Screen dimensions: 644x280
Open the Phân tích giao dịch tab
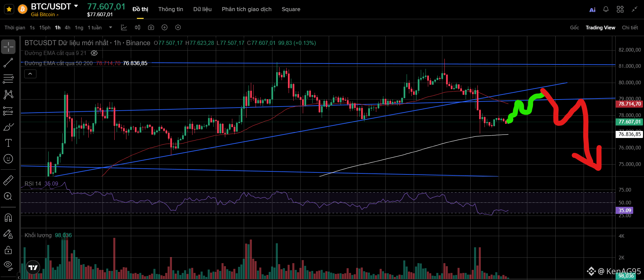click(x=246, y=9)
